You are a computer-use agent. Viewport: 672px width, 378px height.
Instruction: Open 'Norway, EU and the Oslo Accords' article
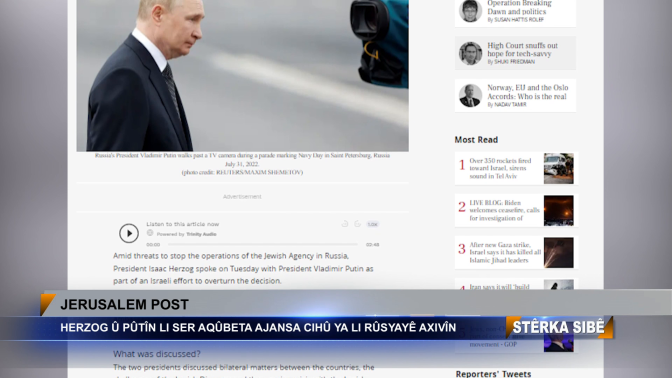528,92
